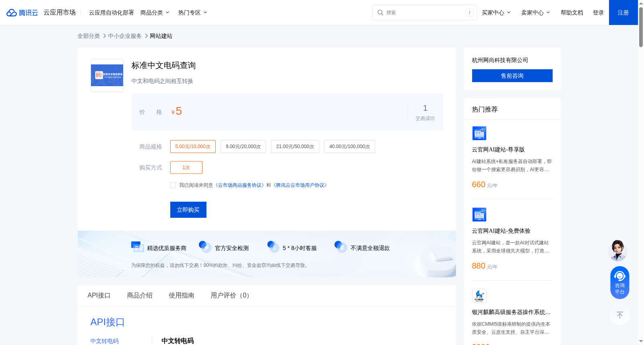The height and width of the screenshot is (345, 644).
Task: Click the 网站建站 breadcrumb
Action: [x=161, y=36]
